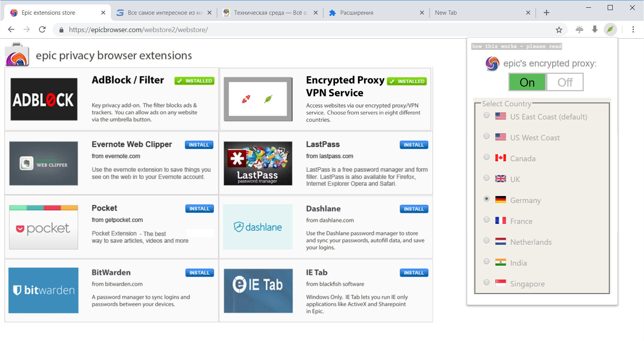Click the 'from evernote.com' text
644x341 pixels.
[x=116, y=156]
